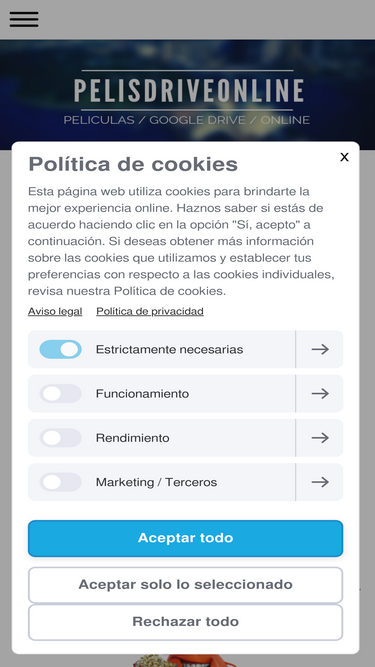Click the Funcionamiento category label

click(142, 394)
